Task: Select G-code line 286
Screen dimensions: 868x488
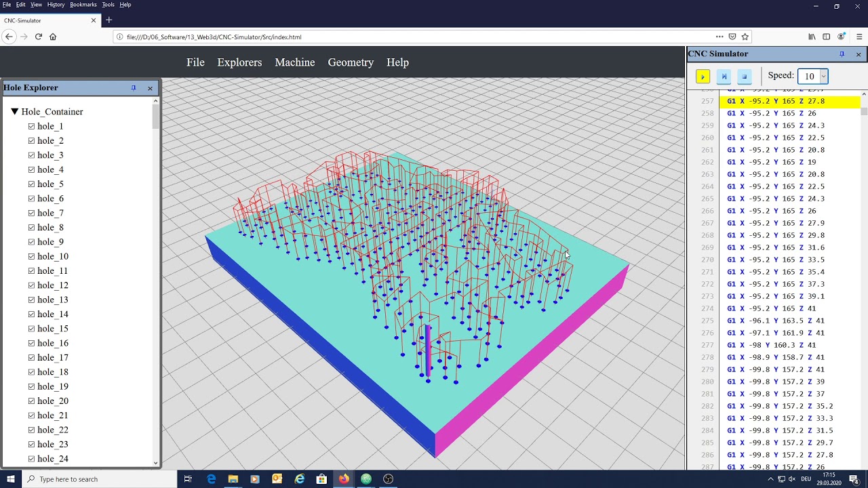Action: 789,455
